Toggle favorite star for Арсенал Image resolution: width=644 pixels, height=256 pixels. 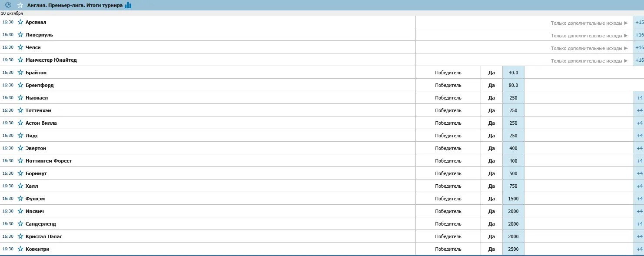click(x=20, y=22)
